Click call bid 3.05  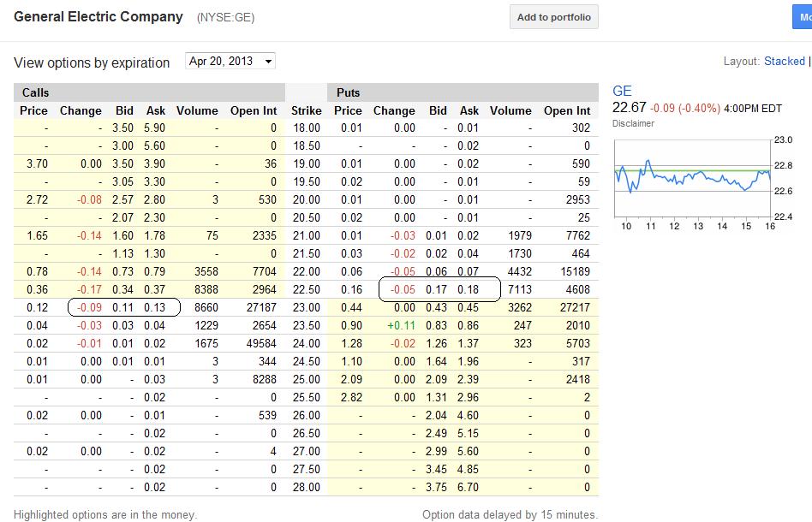[x=122, y=182]
